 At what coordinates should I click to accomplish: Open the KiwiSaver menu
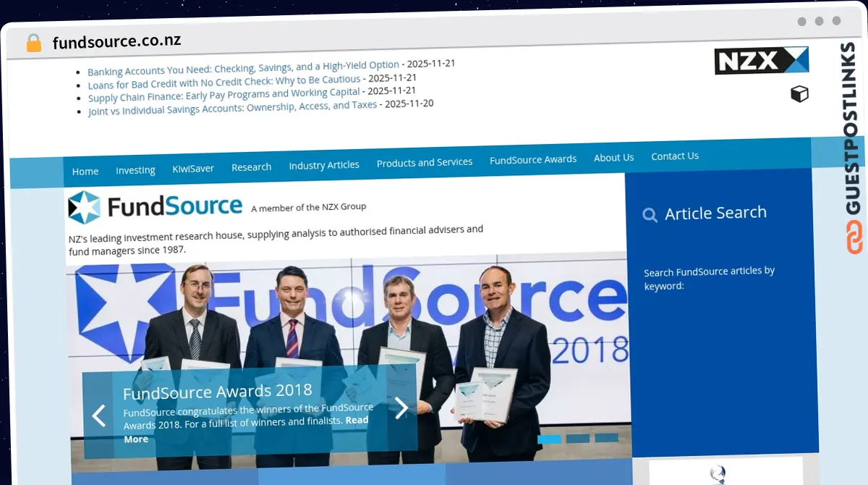click(193, 169)
